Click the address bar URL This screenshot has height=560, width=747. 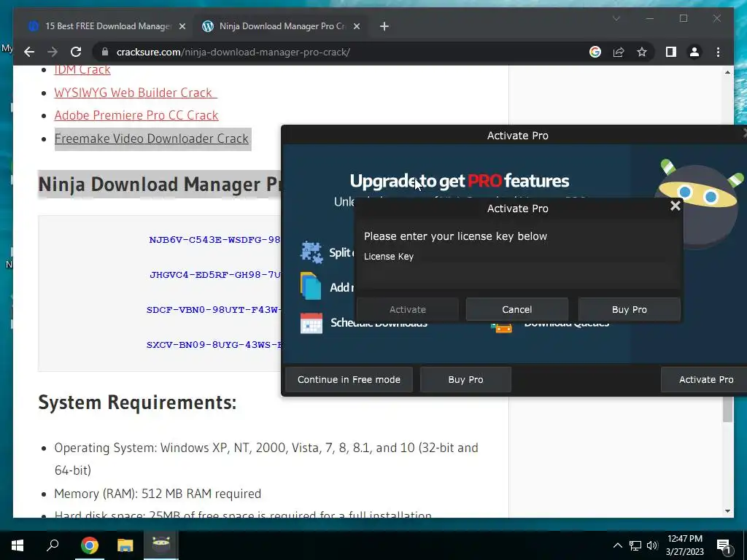(x=233, y=52)
